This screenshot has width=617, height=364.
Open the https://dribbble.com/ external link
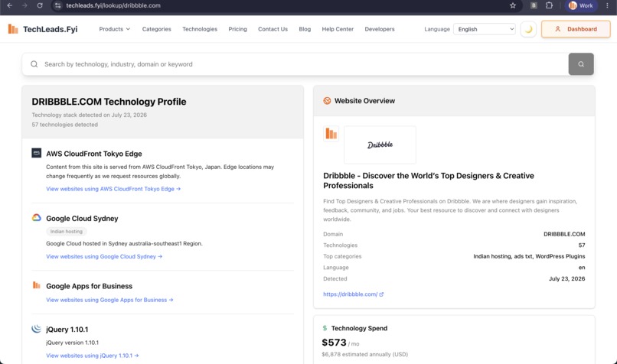point(354,294)
